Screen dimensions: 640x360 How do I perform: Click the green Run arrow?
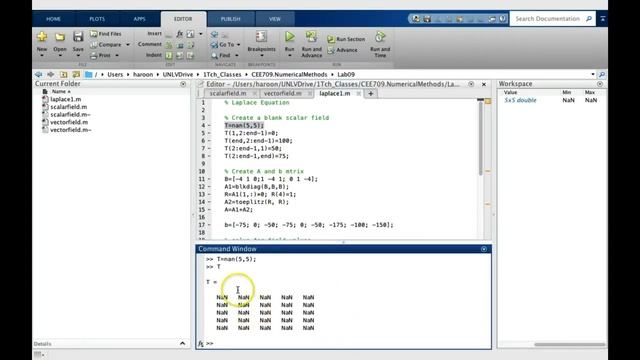coord(290,37)
